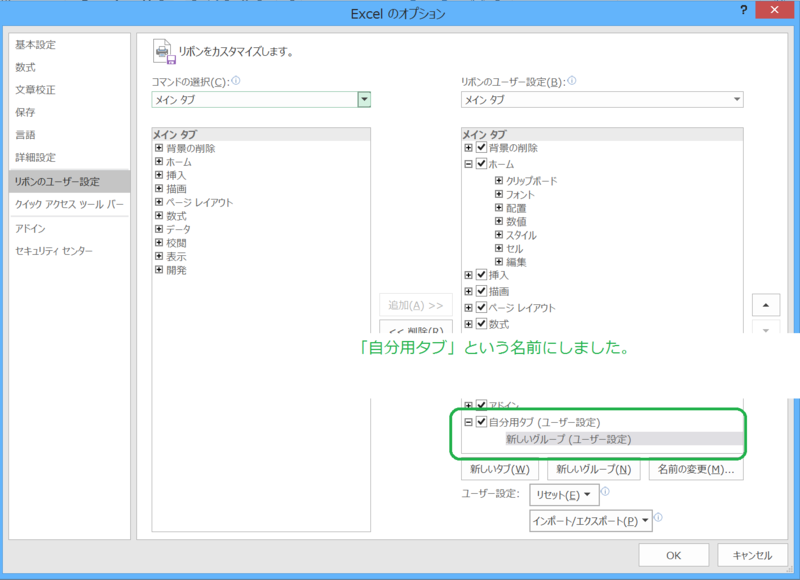Viewport: 800px width, 580px height.
Task: Open 詳細設定 category in sidebar
Action: 69,157
